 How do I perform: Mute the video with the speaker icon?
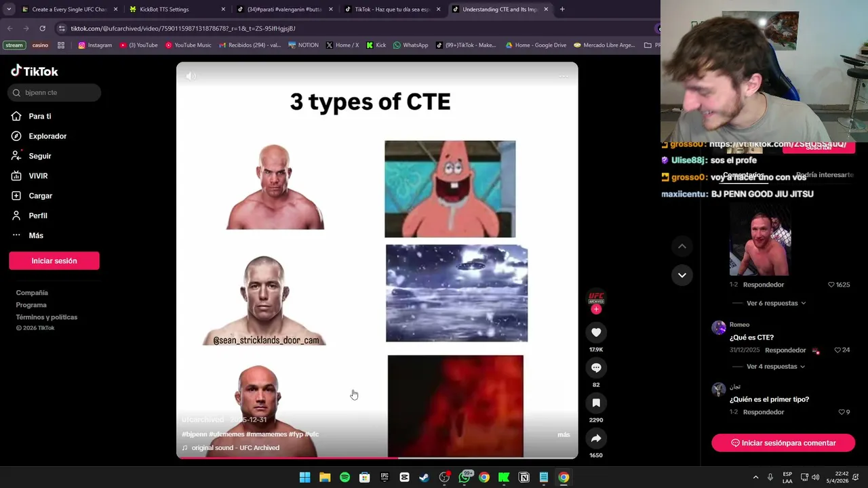[191, 76]
